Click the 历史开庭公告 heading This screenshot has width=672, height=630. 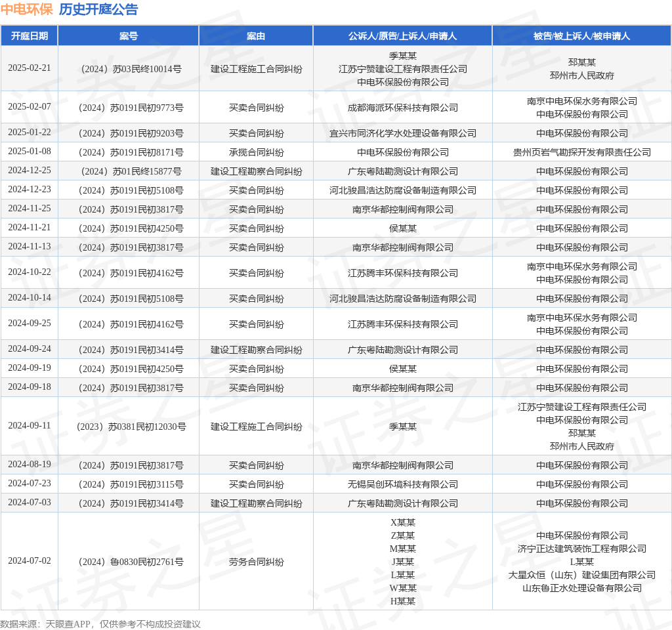click(x=98, y=9)
